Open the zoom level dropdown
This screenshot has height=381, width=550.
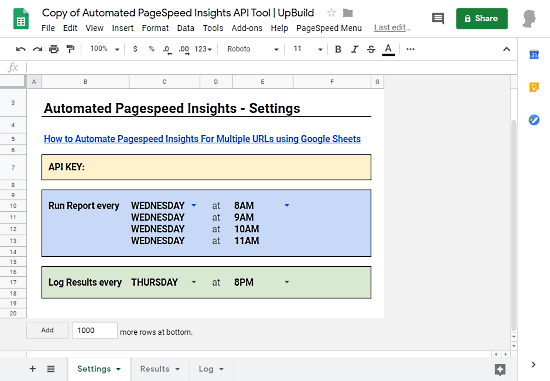pos(105,49)
